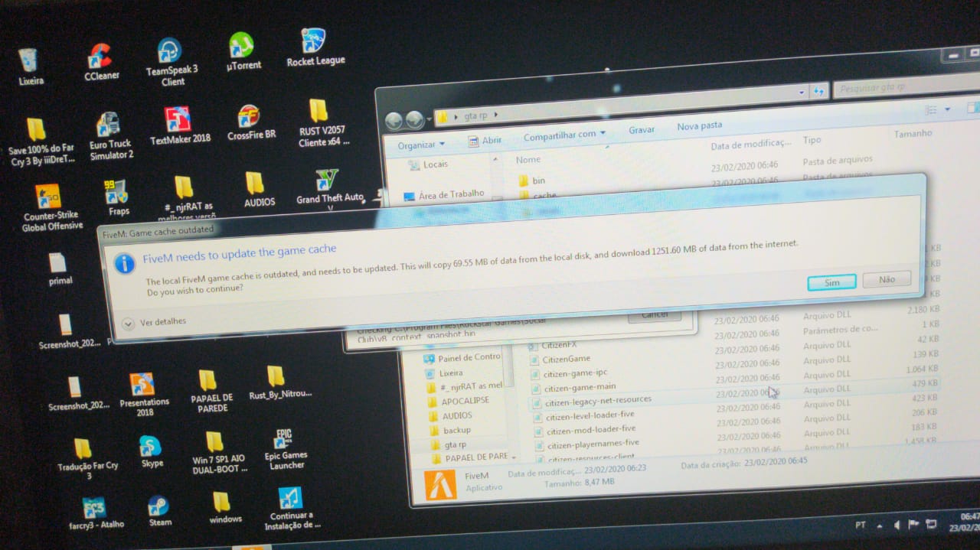Select Painel de Controle in the navigation pane
The height and width of the screenshot is (550, 980).
[462, 357]
